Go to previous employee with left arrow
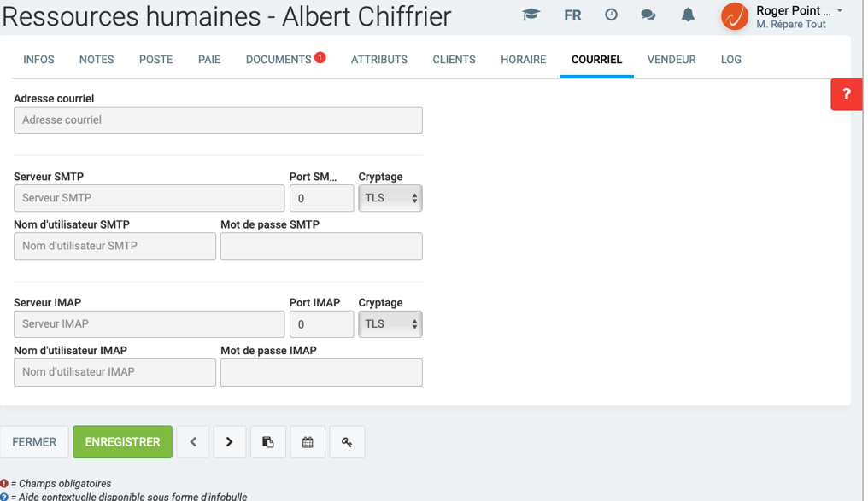This screenshot has height=501, width=868. [x=193, y=442]
